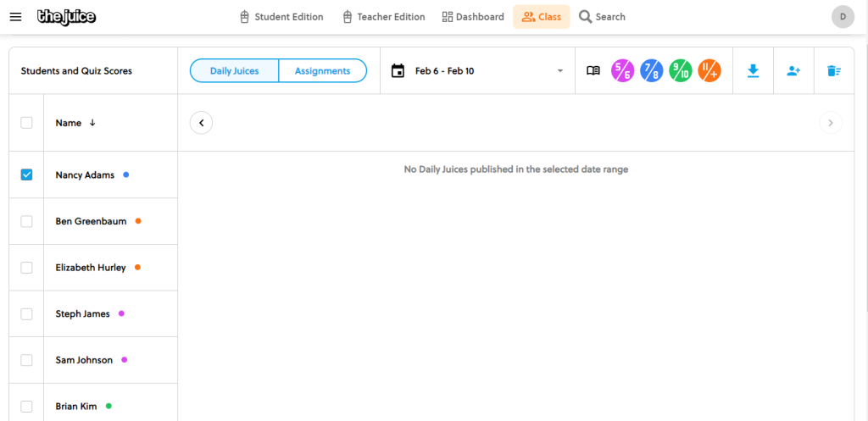The image size is (868, 421).
Task: Open the Teacher Edition tab
Action: (384, 17)
